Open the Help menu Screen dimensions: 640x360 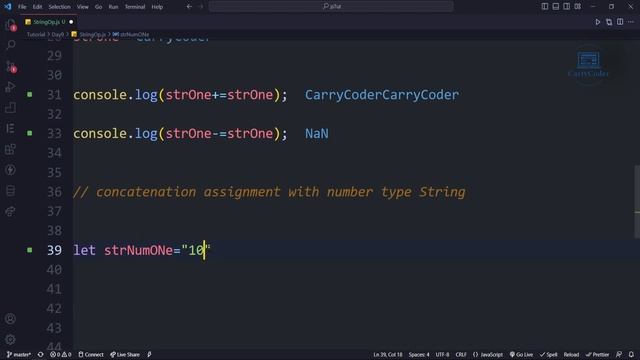coord(157,7)
